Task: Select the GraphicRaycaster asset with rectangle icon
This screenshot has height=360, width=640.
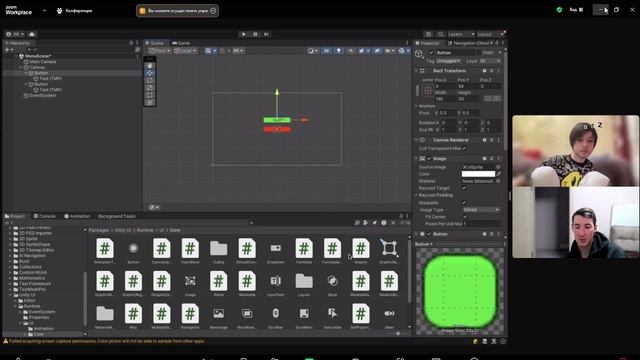Action: 389,251
